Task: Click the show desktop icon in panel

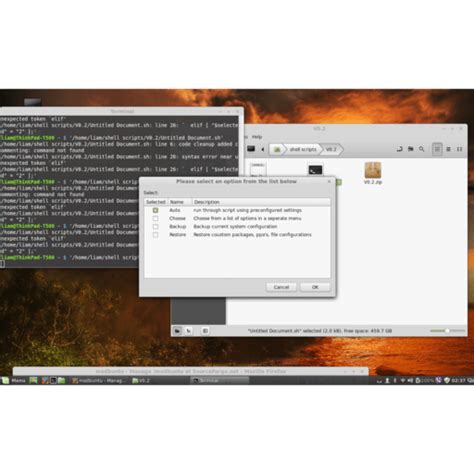Action: point(33,380)
